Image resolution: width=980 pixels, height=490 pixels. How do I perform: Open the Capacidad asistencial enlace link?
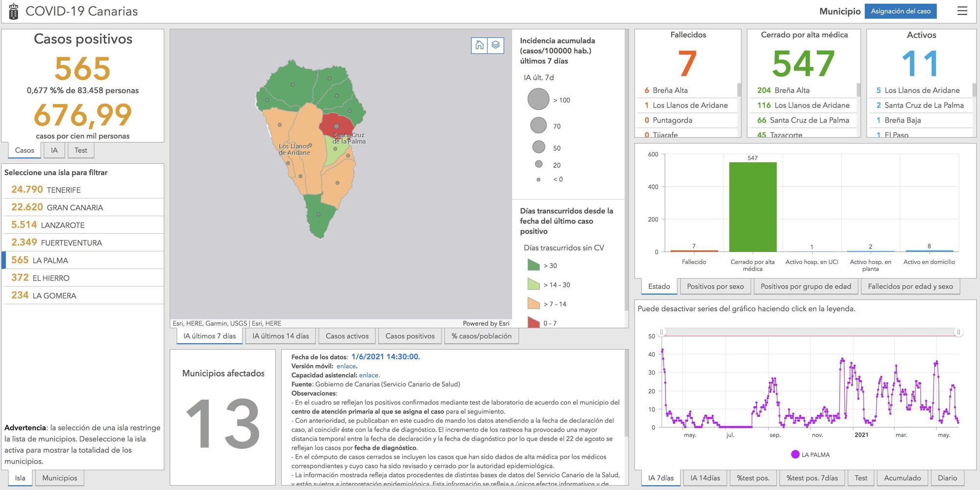coord(368,375)
